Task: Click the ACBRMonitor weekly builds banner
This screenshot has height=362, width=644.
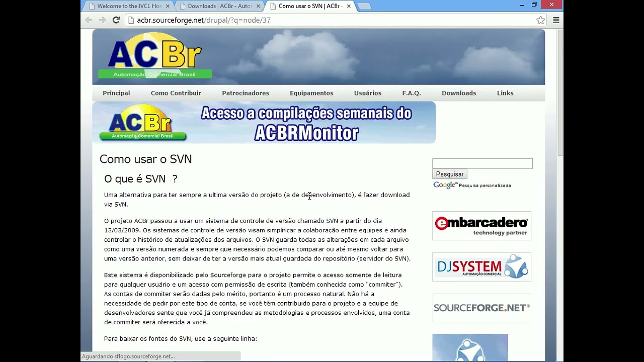Action: point(264,123)
